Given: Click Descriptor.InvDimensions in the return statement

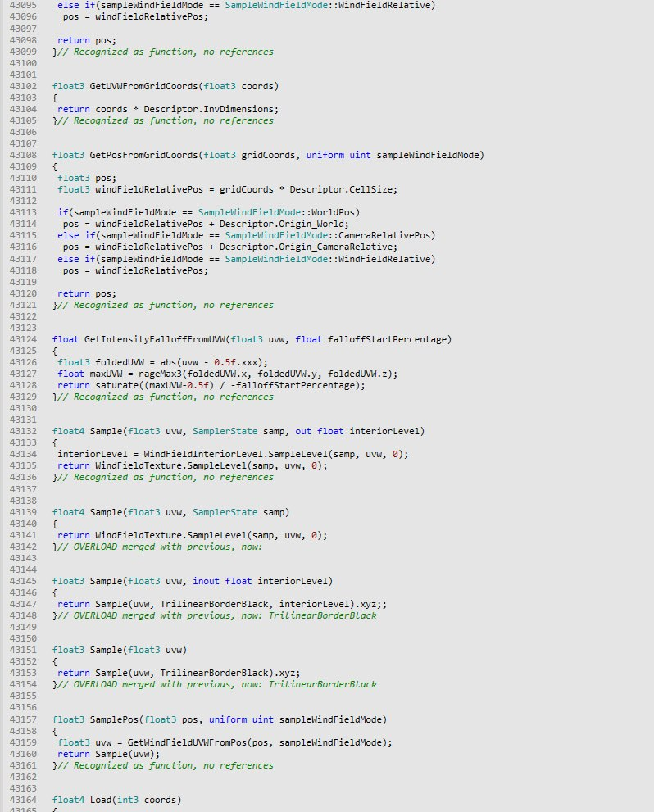Looking at the screenshot, I should [211, 109].
